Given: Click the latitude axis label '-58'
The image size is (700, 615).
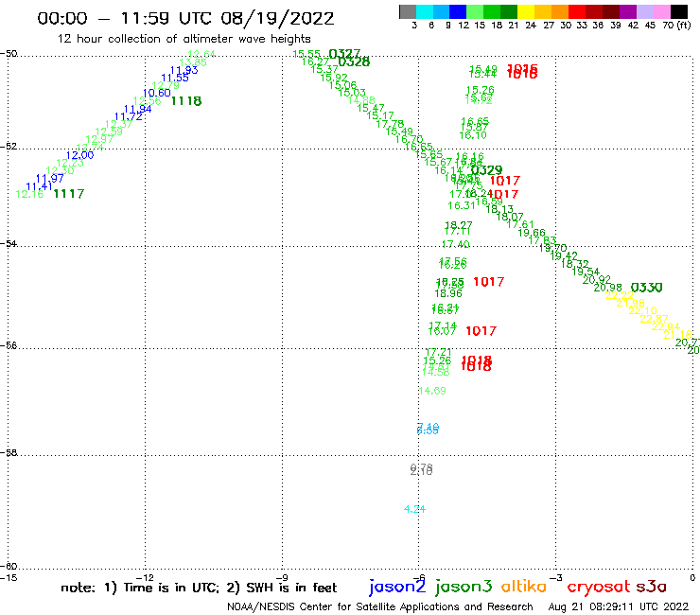Looking at the screenshot, I should 9,453.
